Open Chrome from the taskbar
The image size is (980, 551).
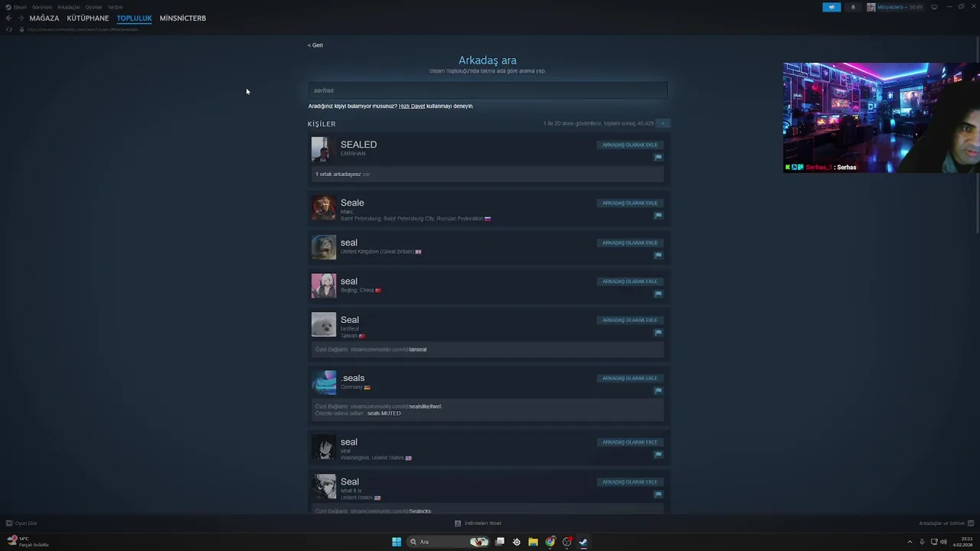click(x=550, y=542)
